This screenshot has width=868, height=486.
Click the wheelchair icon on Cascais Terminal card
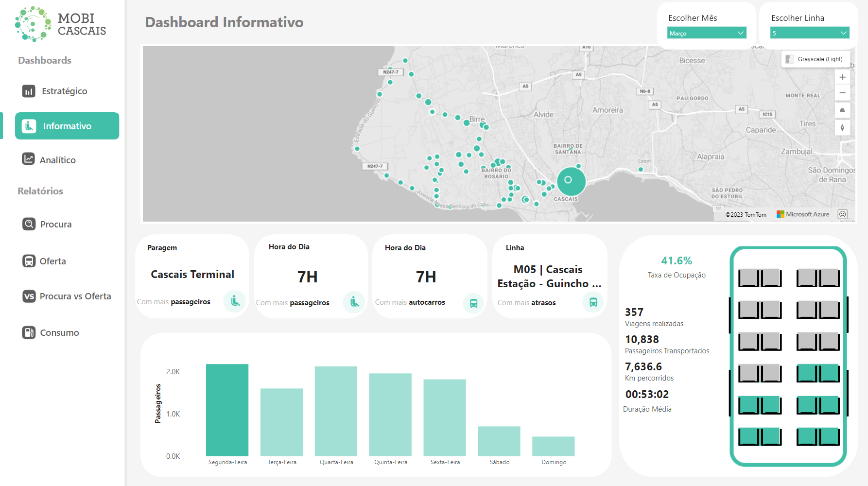[235, 301]
